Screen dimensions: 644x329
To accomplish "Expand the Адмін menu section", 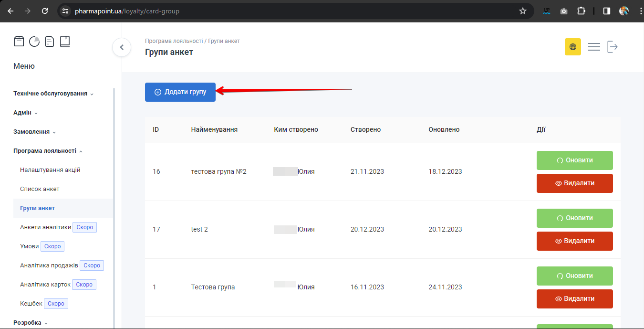I will [25, 113].
